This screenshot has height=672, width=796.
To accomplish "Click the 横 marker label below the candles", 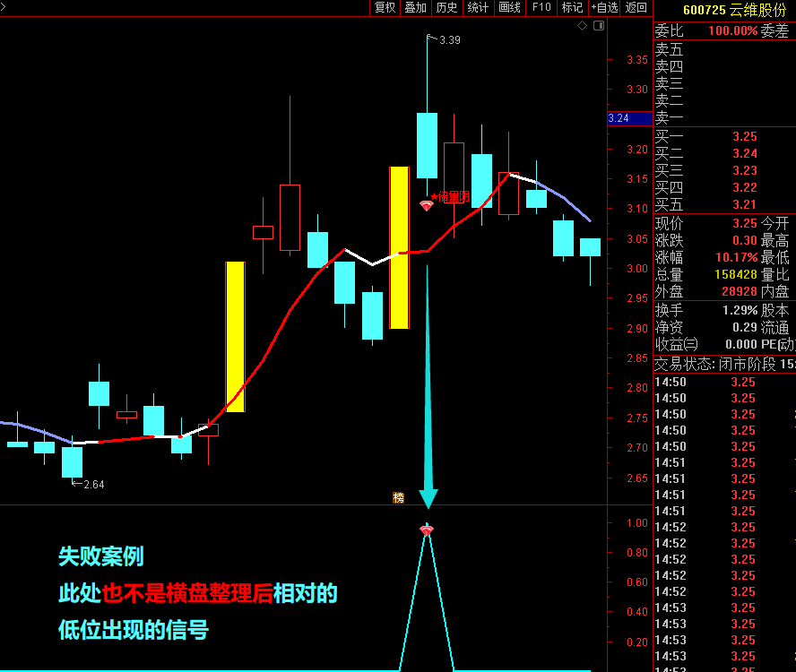I will click(x=400, y=498).
